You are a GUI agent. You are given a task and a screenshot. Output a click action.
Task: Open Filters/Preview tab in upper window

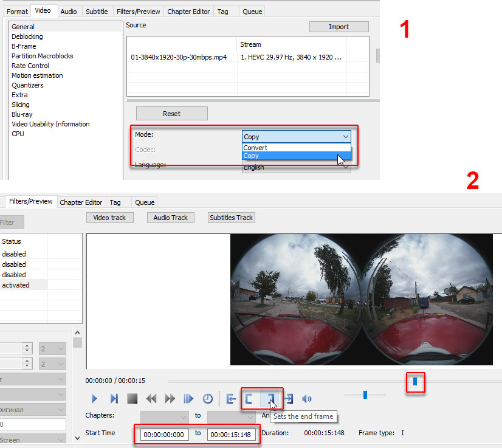tap(139, 12)
